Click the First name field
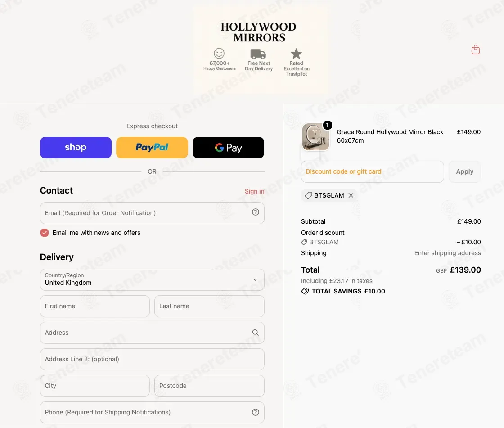Screen dimensions: 504x428 click(x=95, y=306)
